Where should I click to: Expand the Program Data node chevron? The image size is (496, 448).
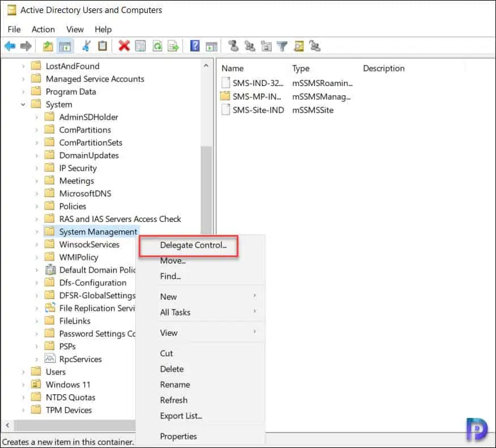23,92
